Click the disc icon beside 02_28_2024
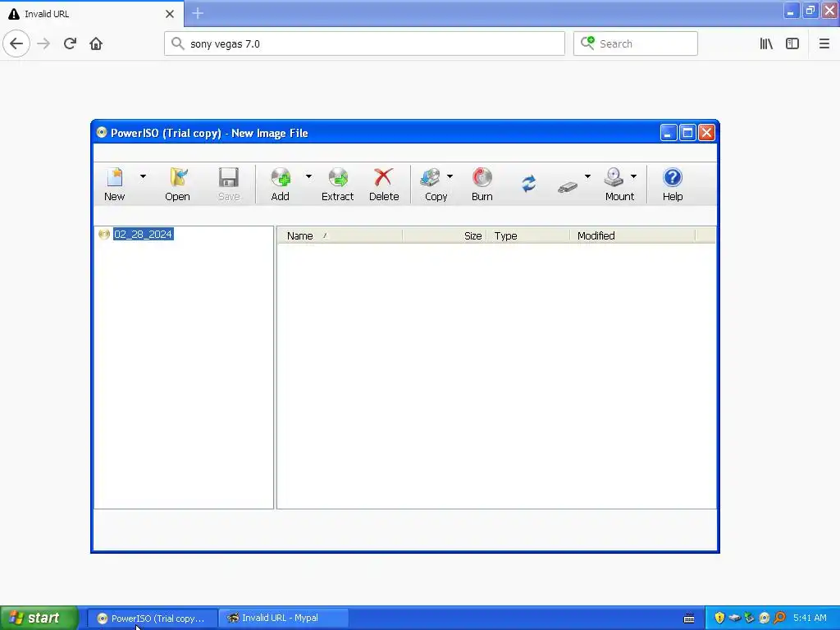This screenshot has height=630, width=840. [x=104, y=234]
